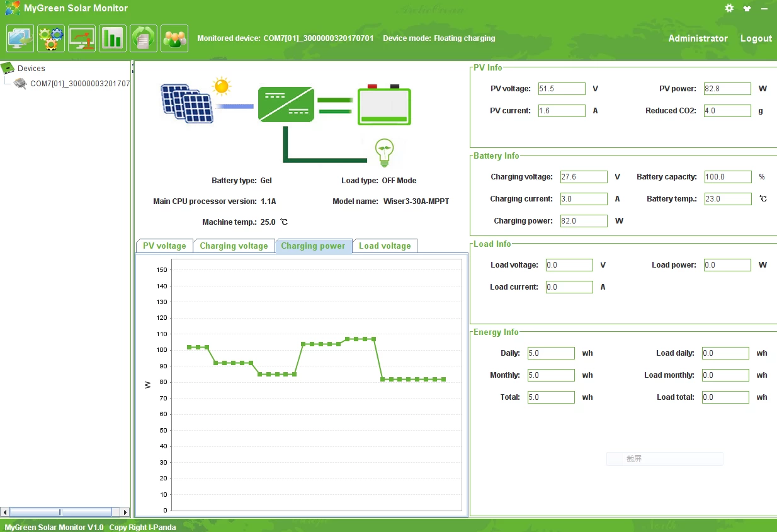Click the shirt skin icon in title bar
The width and height of the screenshot is (777, 532).
(747, 9)
